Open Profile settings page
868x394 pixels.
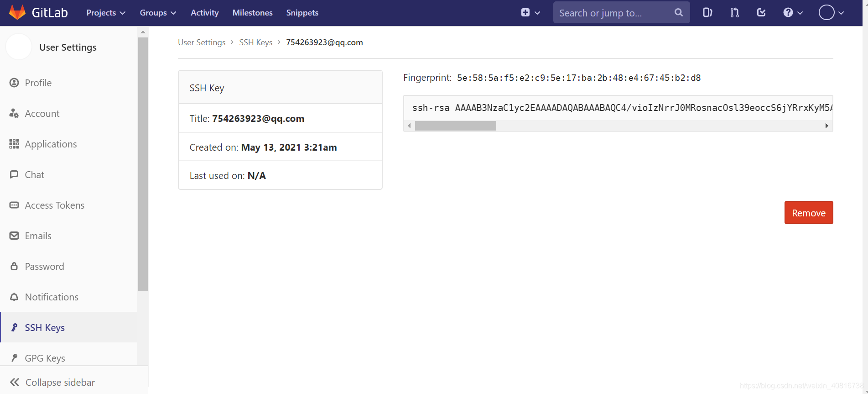(x=38, y=83)
